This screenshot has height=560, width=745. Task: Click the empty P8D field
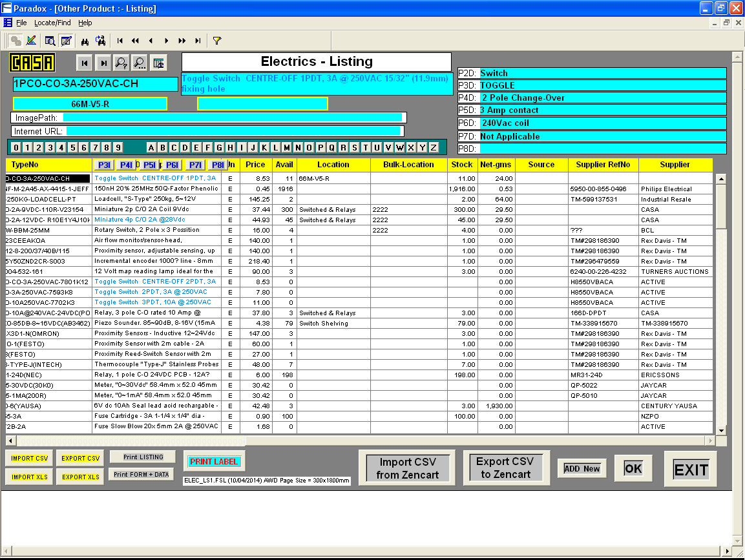(603, 149)
